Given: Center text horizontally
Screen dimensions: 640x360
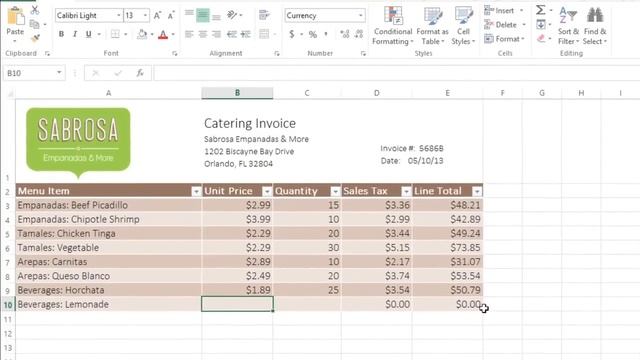Looking at the screenshot, I should (202, 34).
